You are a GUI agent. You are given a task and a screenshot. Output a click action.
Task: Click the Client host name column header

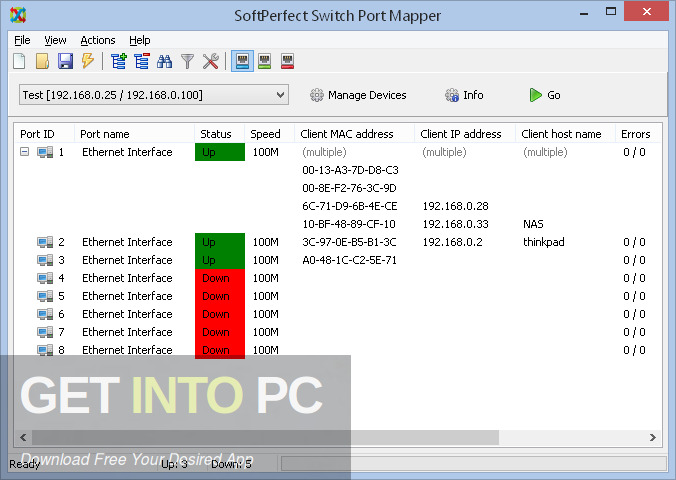(565, 134)
